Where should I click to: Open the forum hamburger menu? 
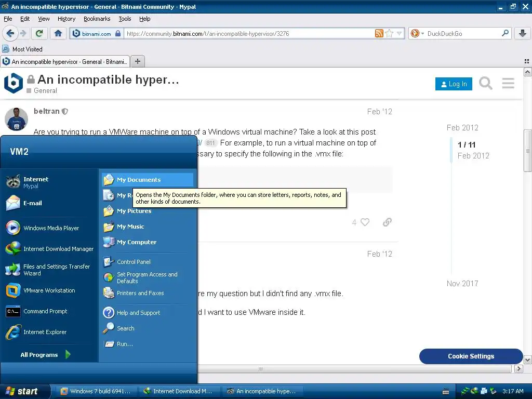pos(508,83)
